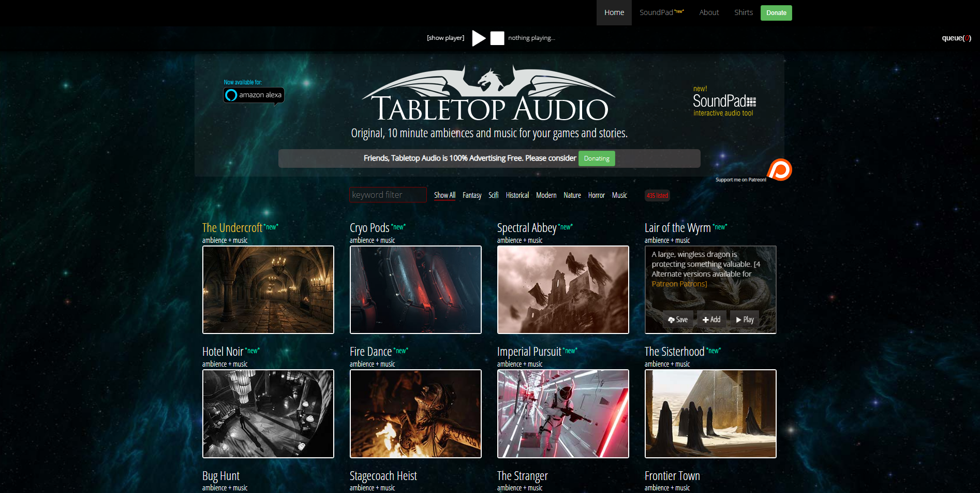
Task: Toggle the show player link
Action: 445,38
